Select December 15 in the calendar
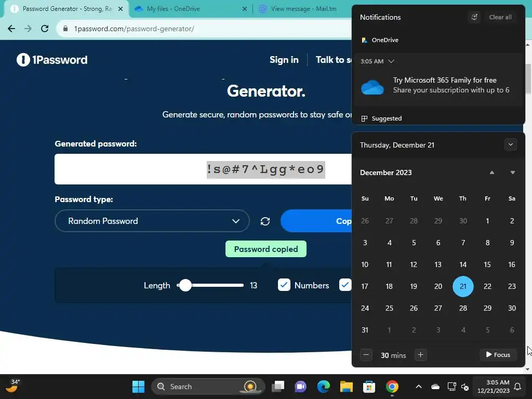532x399 pixels. tap(487, 264)
